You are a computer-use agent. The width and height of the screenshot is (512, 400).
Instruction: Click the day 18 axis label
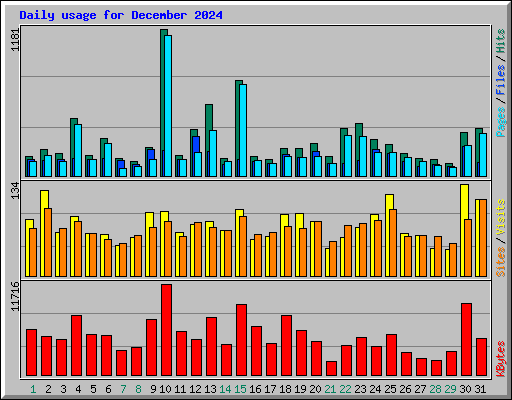click(x=285, y=389)
